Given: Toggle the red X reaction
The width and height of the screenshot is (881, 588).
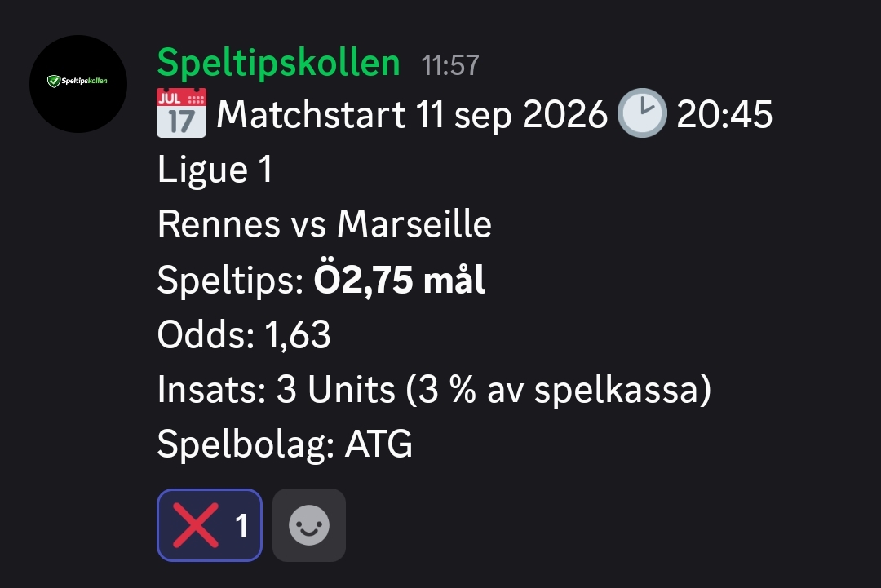Looking at the screenshot, I should tap(210, 525).
